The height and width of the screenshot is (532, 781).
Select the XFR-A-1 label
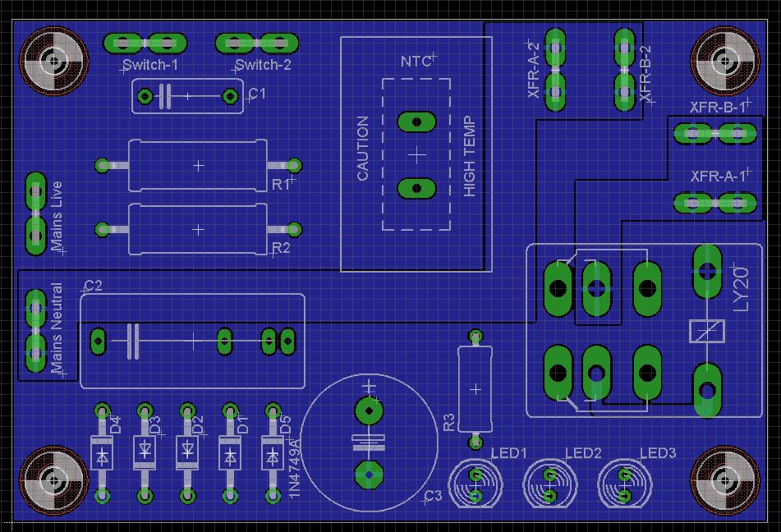click(x=718, y=177)
